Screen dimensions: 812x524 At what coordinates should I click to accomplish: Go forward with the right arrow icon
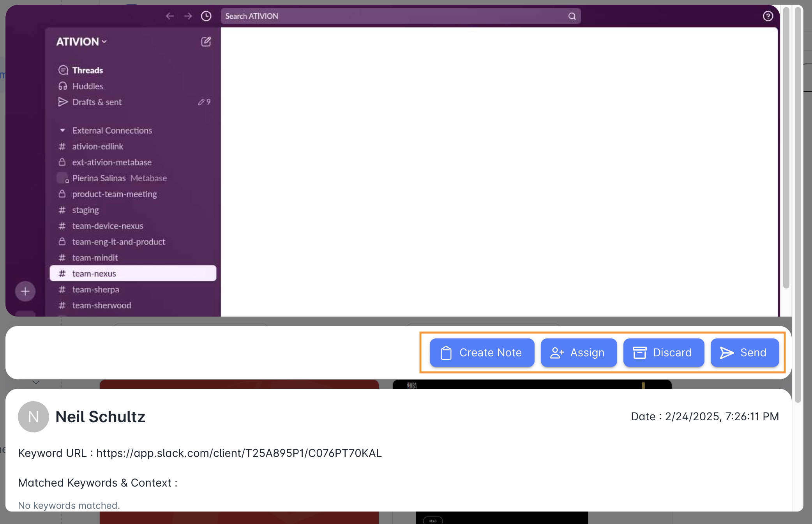point(188,16)
